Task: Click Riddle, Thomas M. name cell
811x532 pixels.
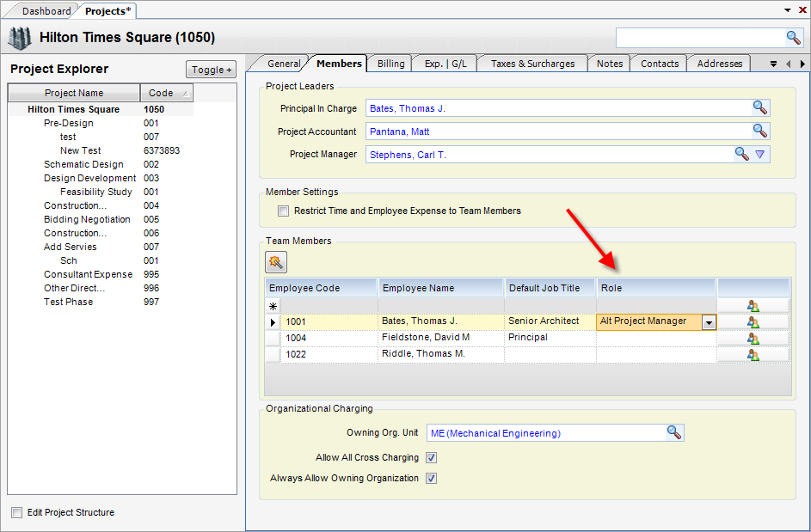Action: [441, 354]
